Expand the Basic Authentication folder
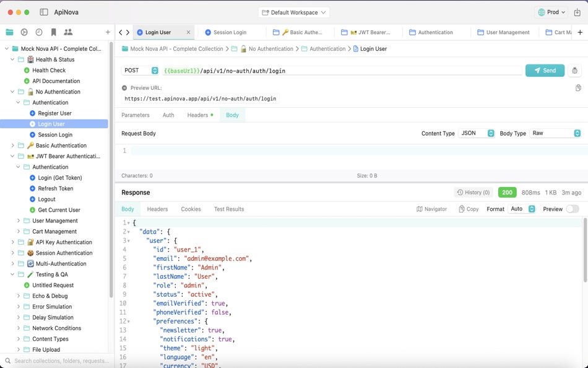Screen dimensions: 588x368 [12, 146]
